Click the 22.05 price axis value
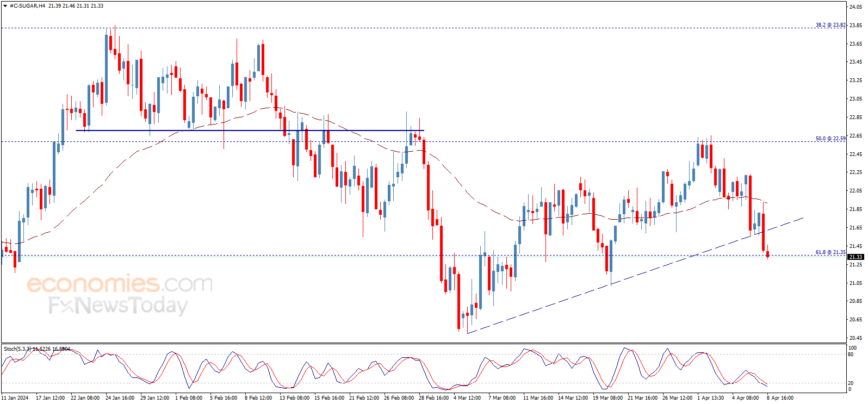The width and height of the screenshot is (868, 404). 855,191
